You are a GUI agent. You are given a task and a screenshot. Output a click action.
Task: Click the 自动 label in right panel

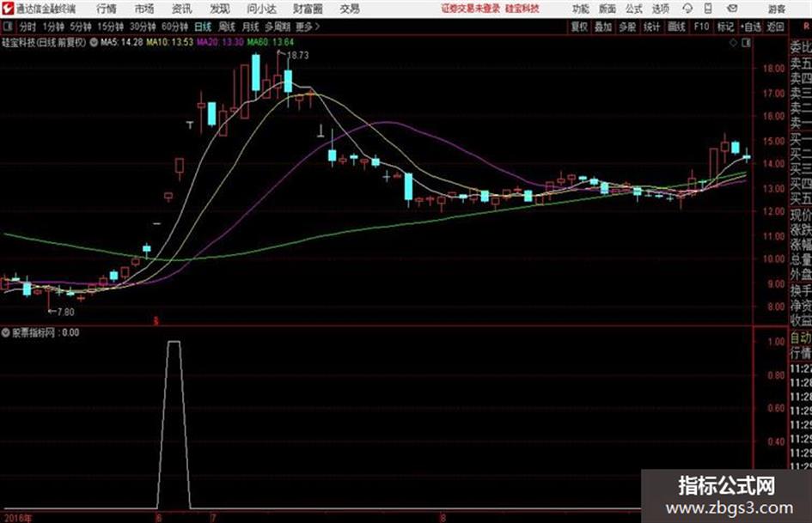[801, 338]
